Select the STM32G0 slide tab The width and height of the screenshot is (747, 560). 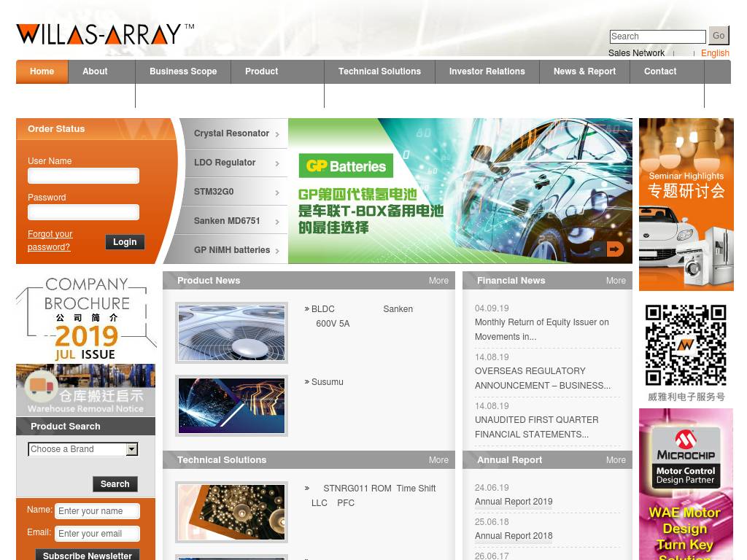click(236, 192)
